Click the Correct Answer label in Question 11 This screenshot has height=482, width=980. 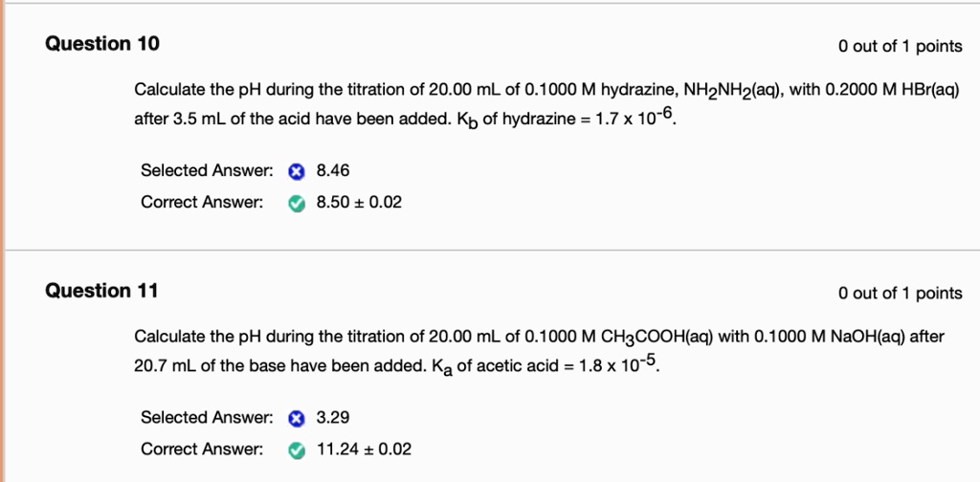pyautogui.click(x=201, y=449)
